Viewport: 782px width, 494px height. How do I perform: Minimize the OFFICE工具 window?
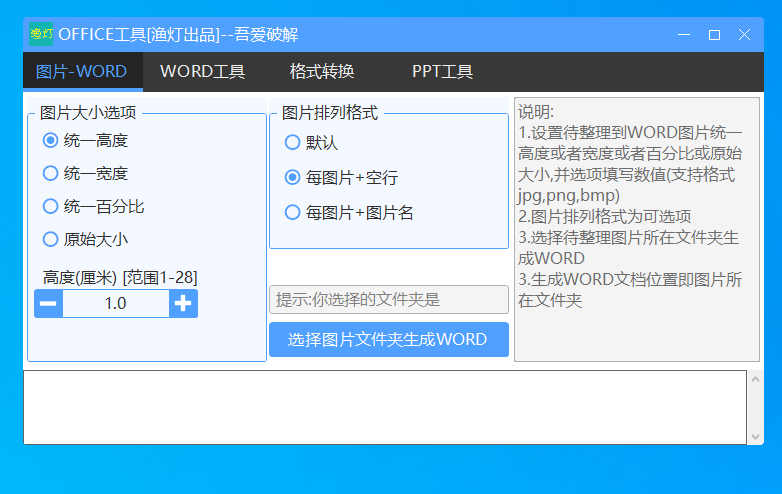click(684, 34)
